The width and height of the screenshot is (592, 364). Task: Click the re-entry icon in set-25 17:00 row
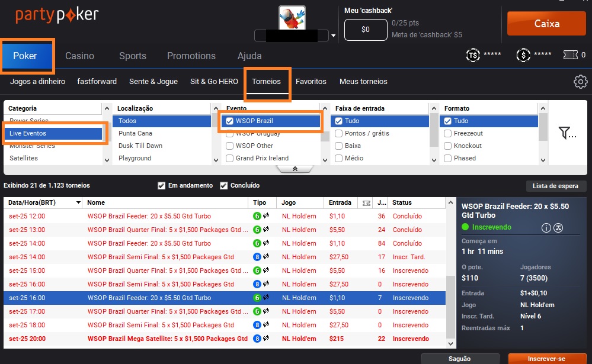266,311
